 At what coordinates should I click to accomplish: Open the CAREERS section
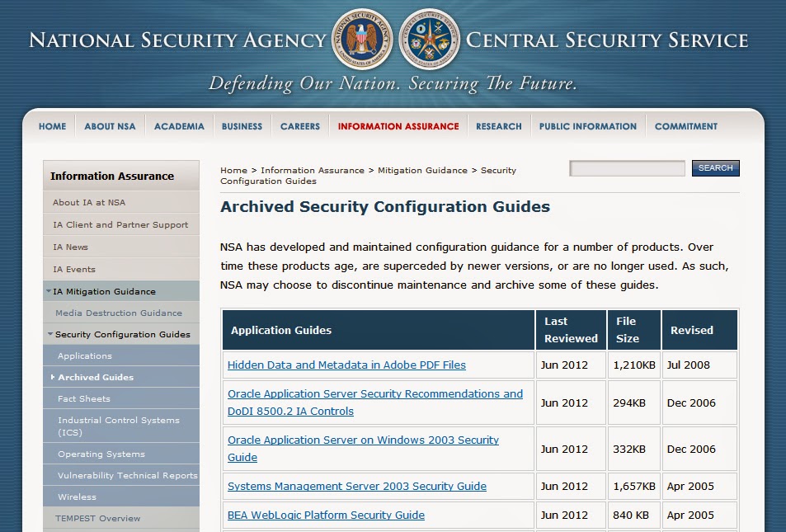[299, 126]
